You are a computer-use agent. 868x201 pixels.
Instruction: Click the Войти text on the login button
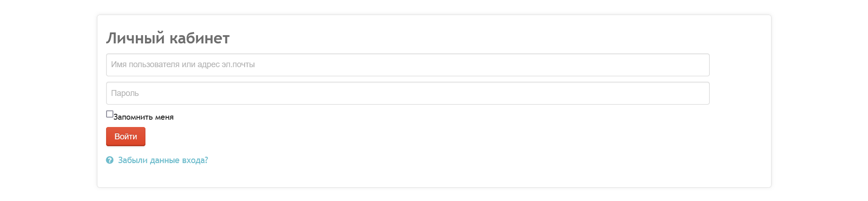click(x=126, y=137)
